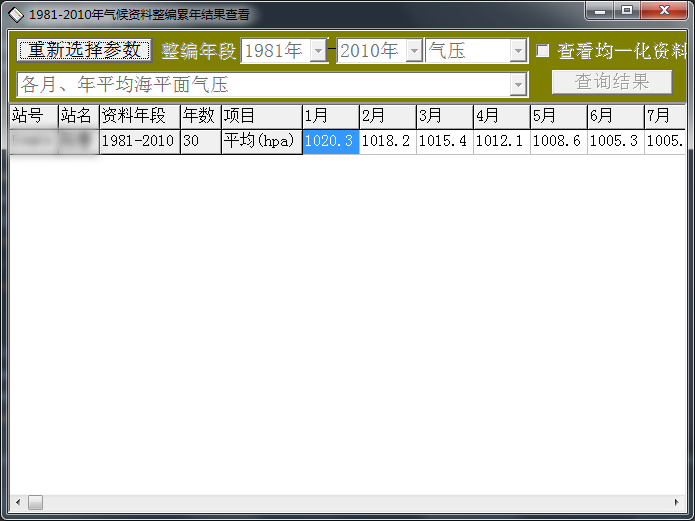This screenshot has width=695, height=521.
Task: Select the 平均(hpa) cell
Action: (x=260, y=142)
